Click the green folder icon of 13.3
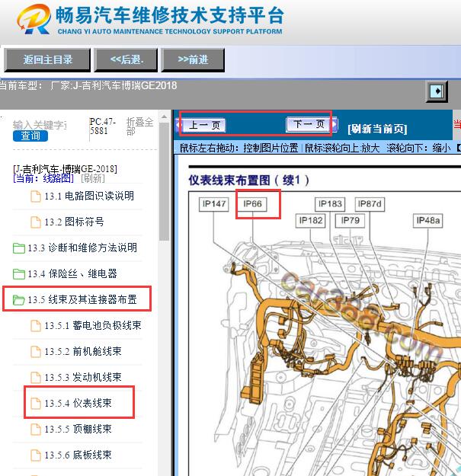The image size is (461, 476). 19,248
